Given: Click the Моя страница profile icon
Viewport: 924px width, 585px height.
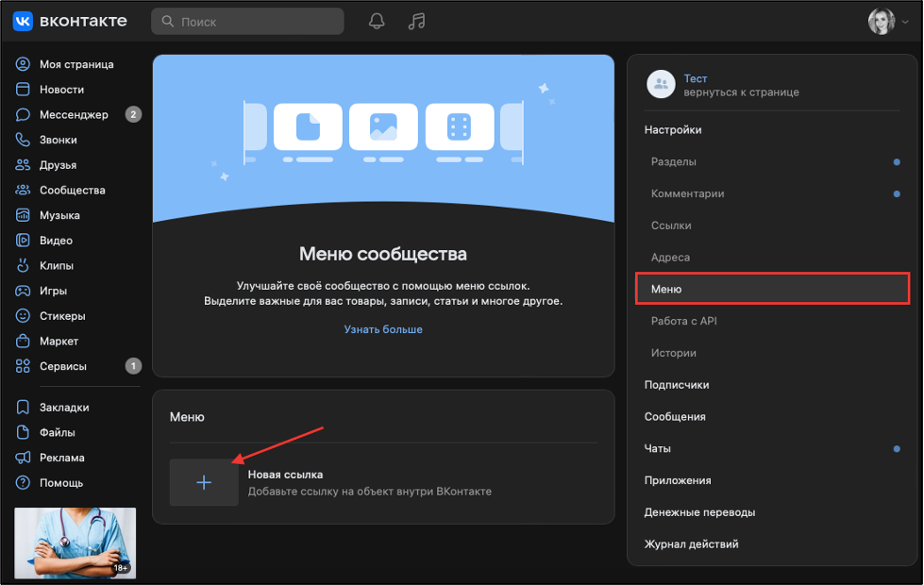Looking at the screenshot, I should click(x=23, y=64).
